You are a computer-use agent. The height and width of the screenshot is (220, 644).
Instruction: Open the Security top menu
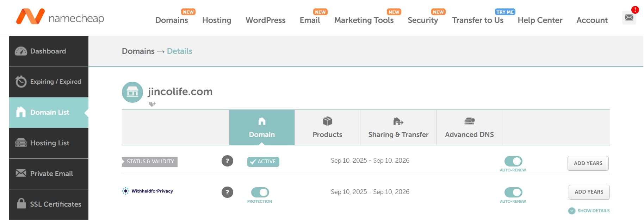pyautogui.click(x=423, y=20)
